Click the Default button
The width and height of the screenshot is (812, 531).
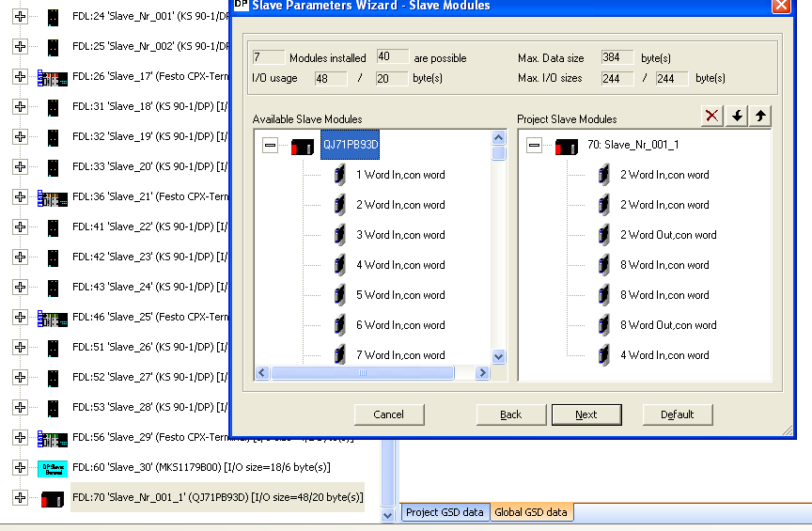coord(677,414)
